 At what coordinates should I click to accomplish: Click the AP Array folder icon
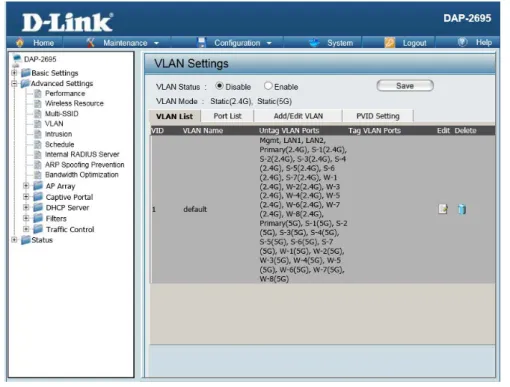click(38, 186)
